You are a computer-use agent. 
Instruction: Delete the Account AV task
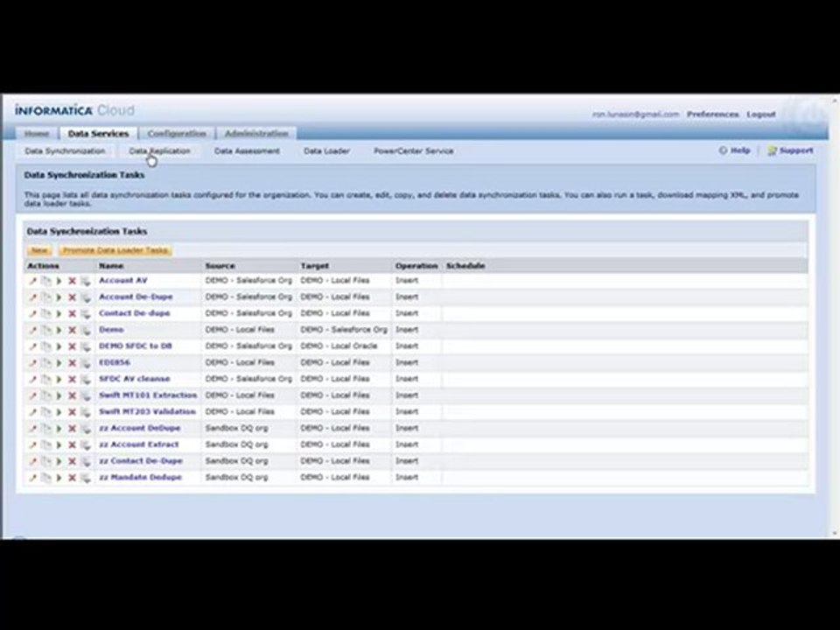[72, 281]
